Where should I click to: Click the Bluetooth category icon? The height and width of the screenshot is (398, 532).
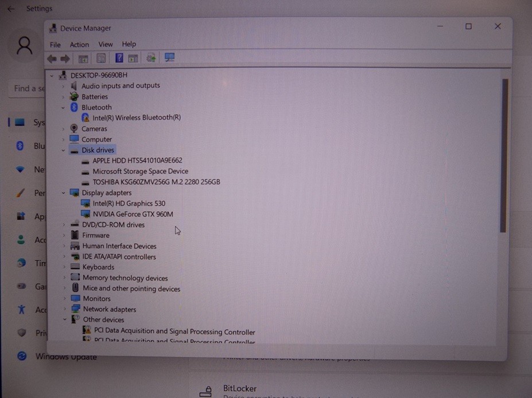pos(74,107)
